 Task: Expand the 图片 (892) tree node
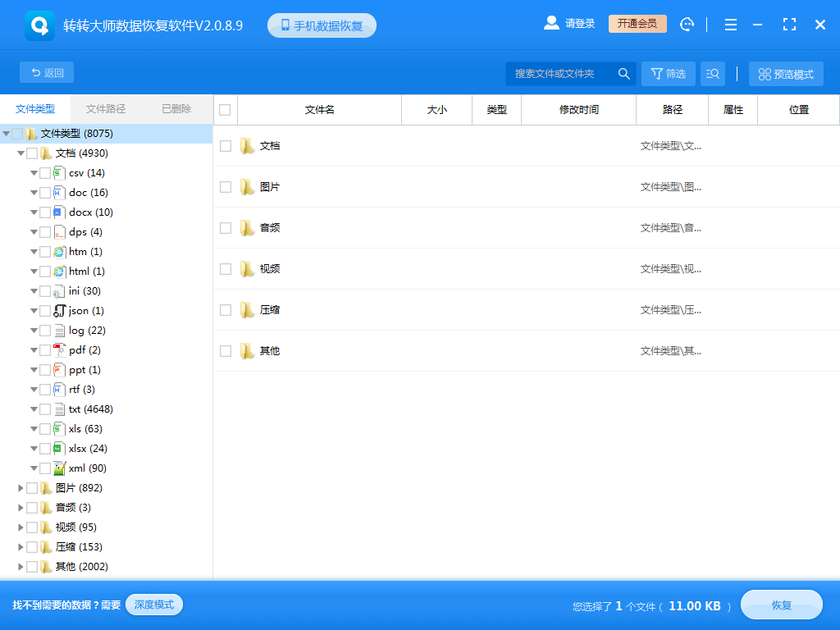point(21,488)
